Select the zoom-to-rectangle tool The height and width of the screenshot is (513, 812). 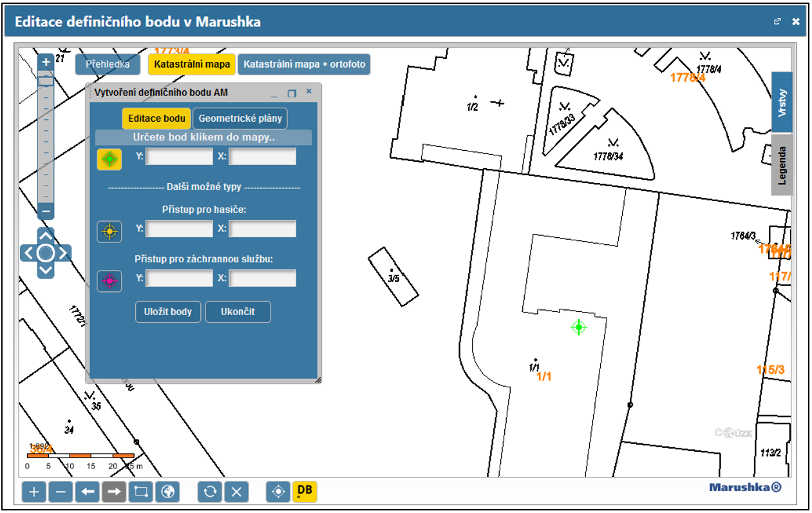pos(140,492)
